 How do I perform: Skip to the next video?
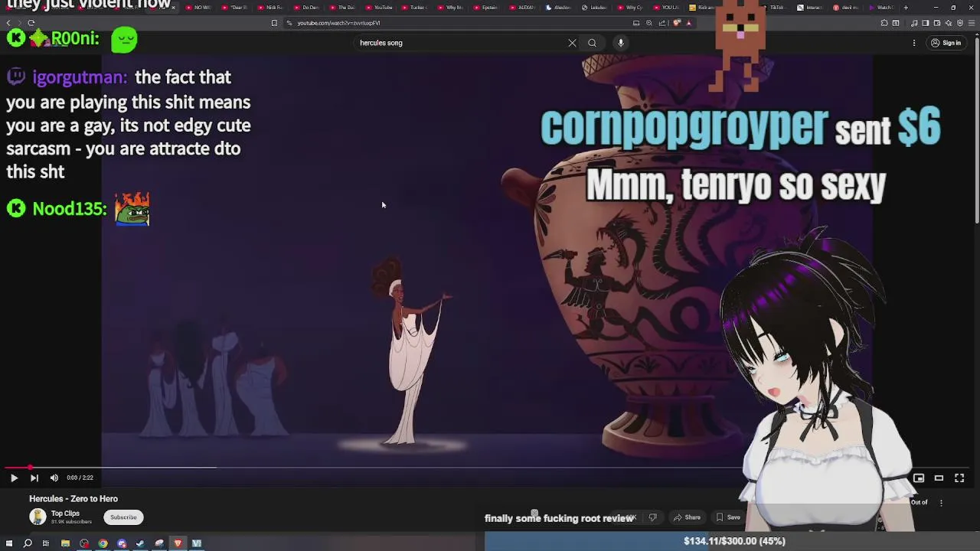[x=34, y=478]
